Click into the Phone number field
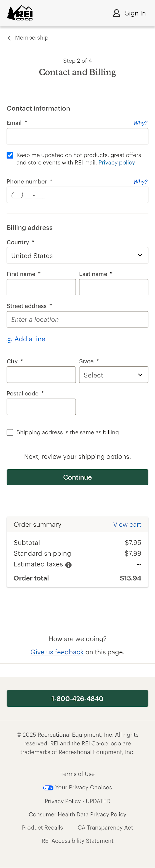155x868 pixels. pyautogui.click(x=77, y=195)
